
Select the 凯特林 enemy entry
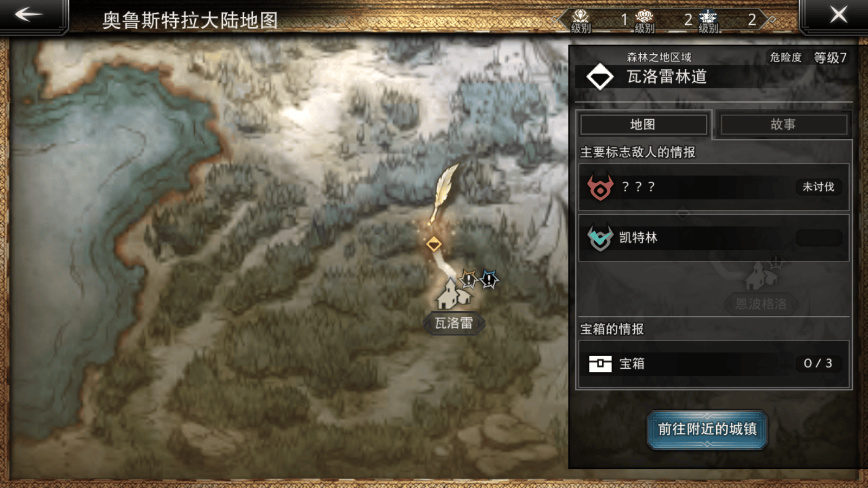pyautogui.click(x=714, y=237)
